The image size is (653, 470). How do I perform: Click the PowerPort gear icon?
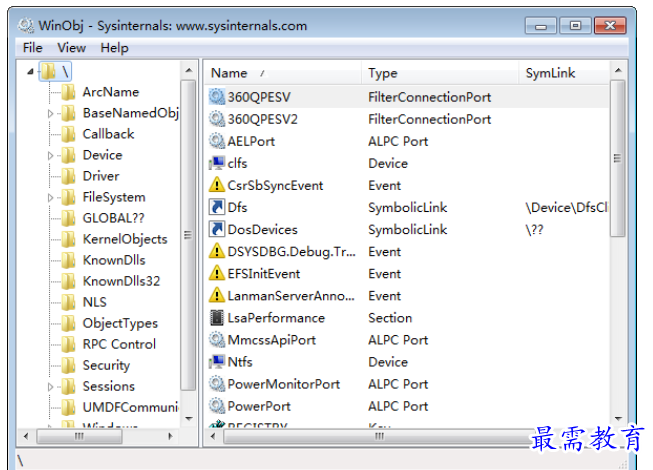click(x=217, y=406)
